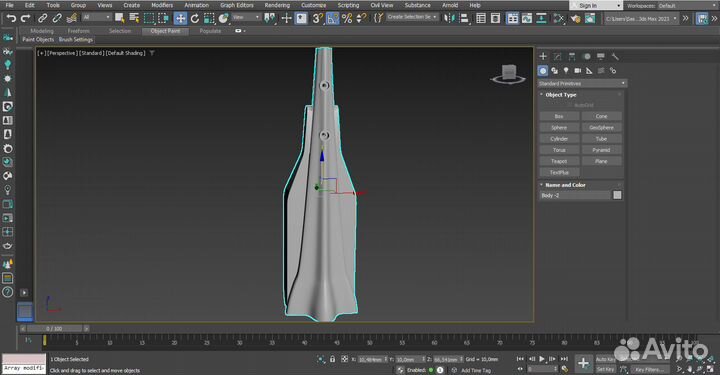
Task: Open the Create Selection Set dropdown
Action: (x=412, y=17)
